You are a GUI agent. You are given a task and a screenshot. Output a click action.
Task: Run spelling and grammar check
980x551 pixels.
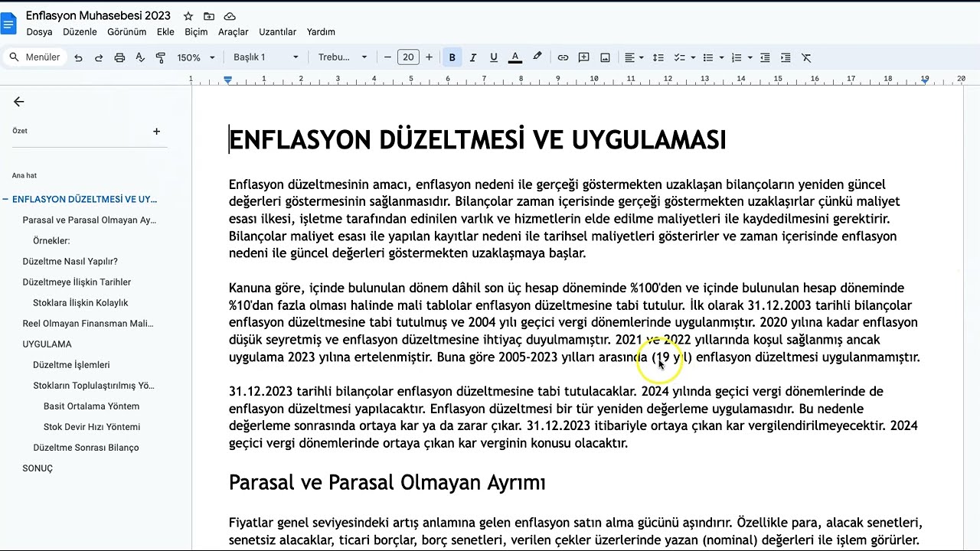click(x=140, y=57)
